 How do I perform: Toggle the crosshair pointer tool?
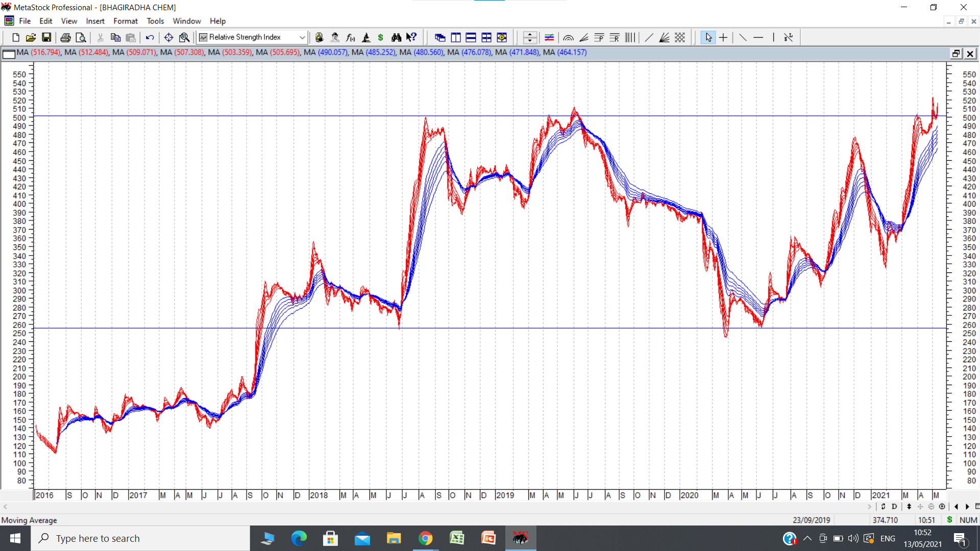point(723,37)
